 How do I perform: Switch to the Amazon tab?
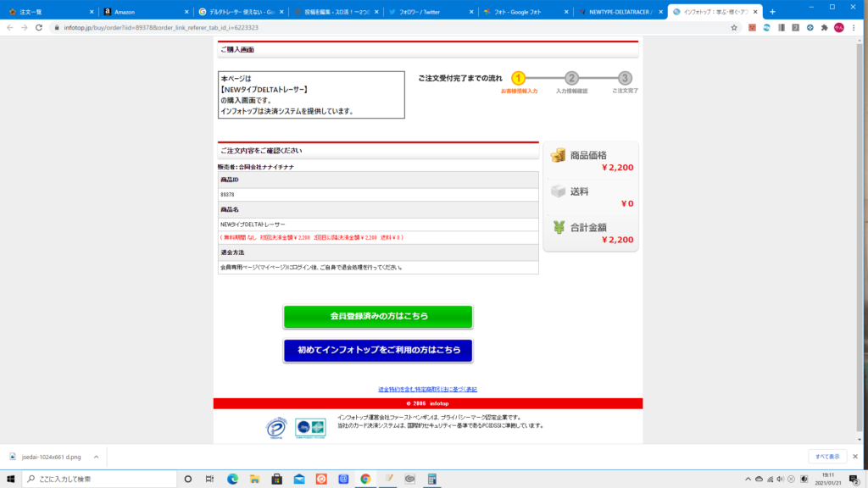(x=145, y=12)
